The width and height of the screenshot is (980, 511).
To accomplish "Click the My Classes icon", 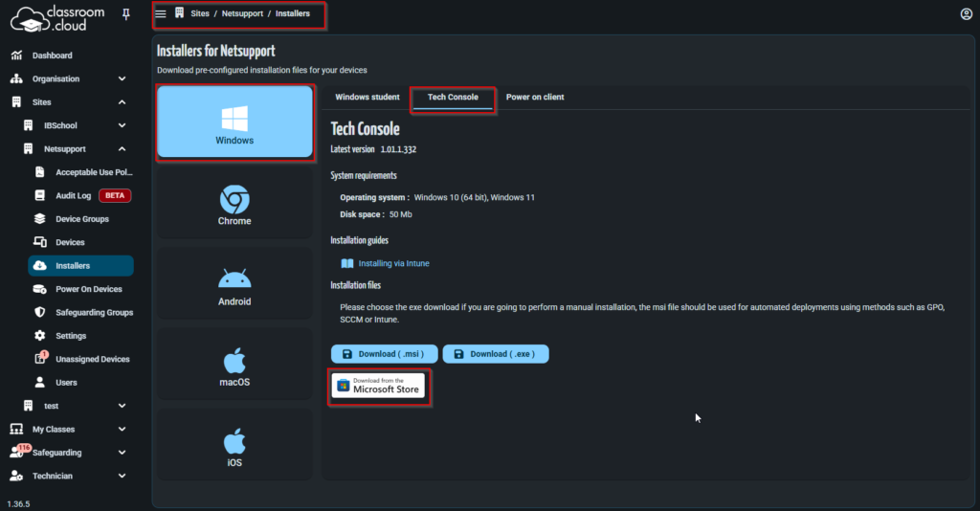I will click(17, 429).
